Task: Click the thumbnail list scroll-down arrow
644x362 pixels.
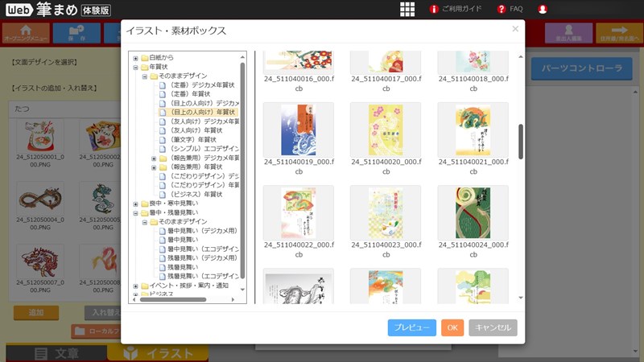Action: point(521,298)
